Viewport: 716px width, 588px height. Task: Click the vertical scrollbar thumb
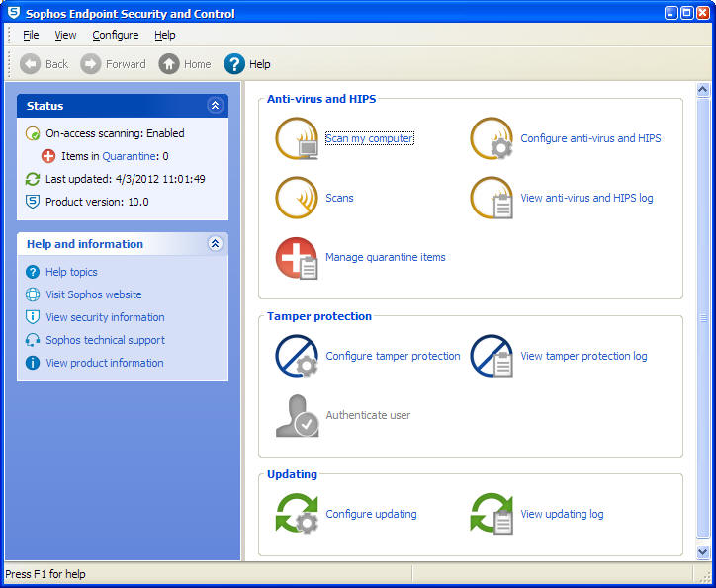click(x=703, y=317)
